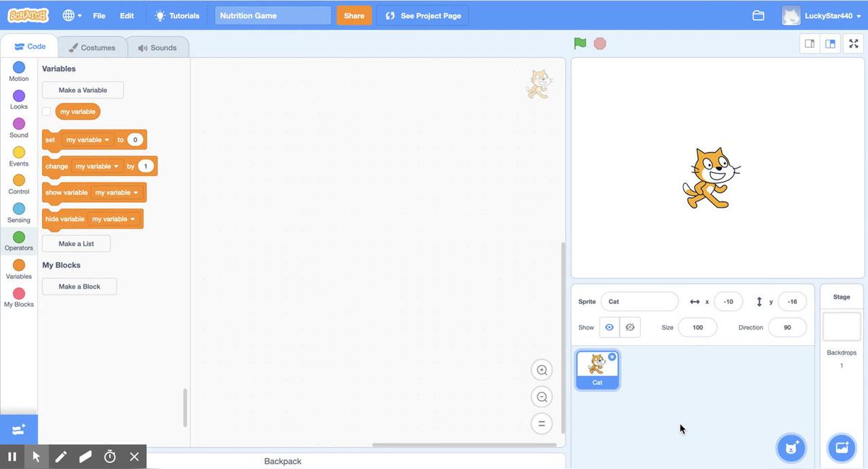Open Tutorials

pos(177,15)
